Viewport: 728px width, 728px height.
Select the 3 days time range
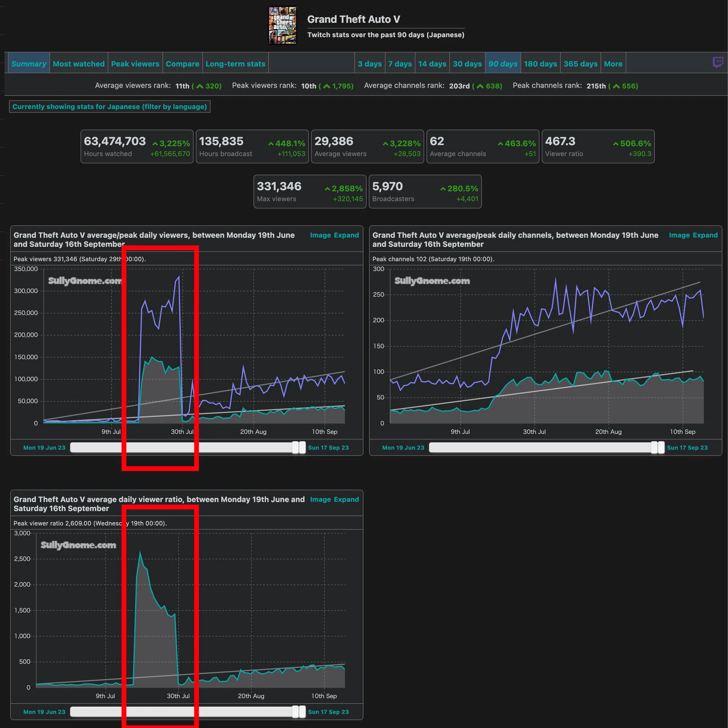pos(370,64)
